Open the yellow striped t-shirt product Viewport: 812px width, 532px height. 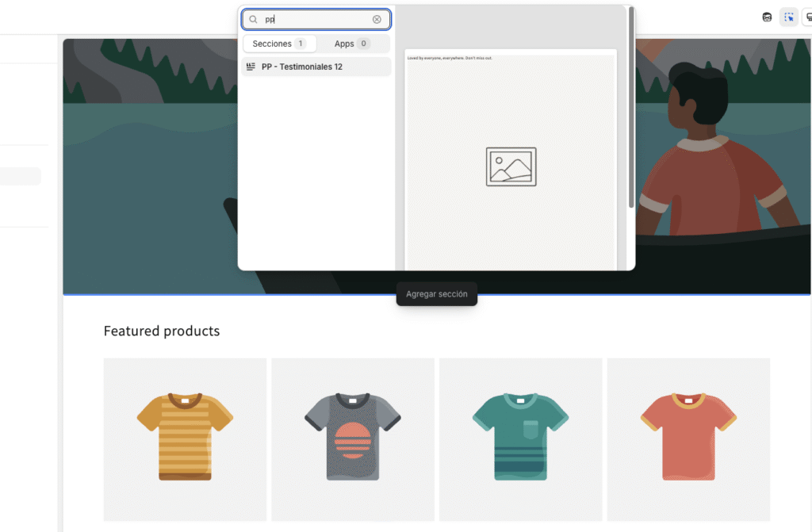[x=185, y=436]
